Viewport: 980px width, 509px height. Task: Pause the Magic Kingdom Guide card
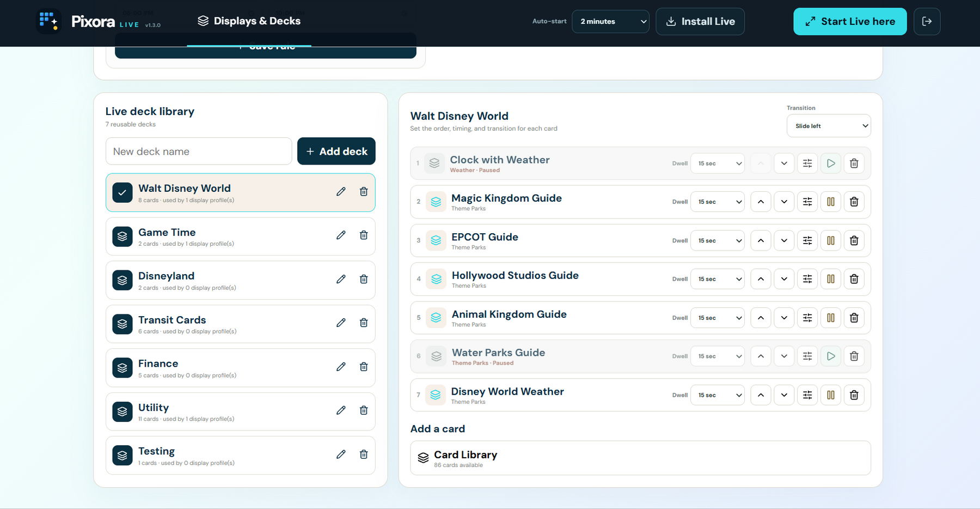[831, 202]
